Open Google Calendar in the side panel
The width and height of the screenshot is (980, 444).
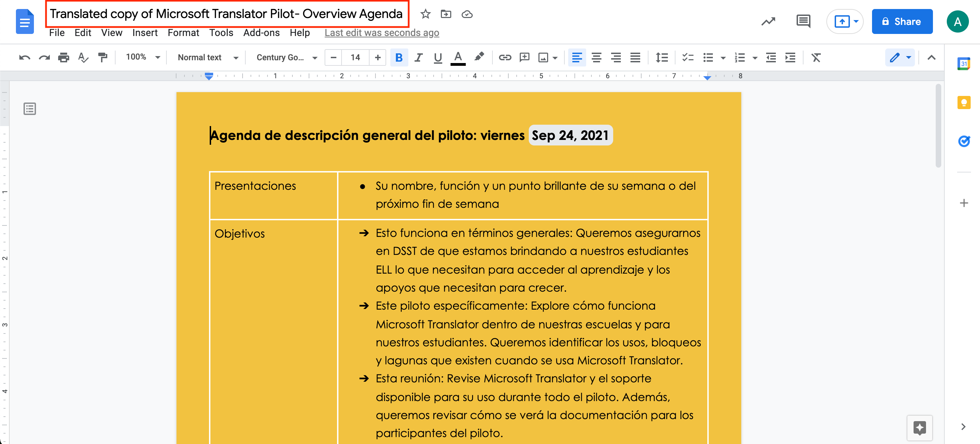(x=964, y=64)
